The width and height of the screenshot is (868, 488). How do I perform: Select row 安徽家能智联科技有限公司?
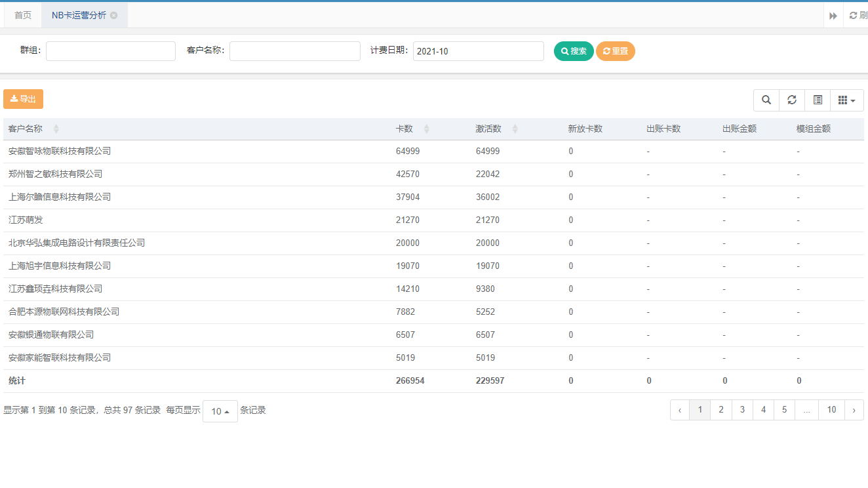point(433,358)
